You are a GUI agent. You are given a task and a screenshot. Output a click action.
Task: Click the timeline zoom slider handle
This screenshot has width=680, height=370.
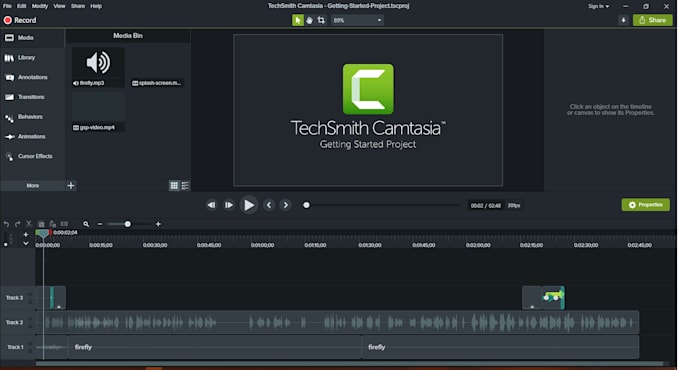[128, 224]
